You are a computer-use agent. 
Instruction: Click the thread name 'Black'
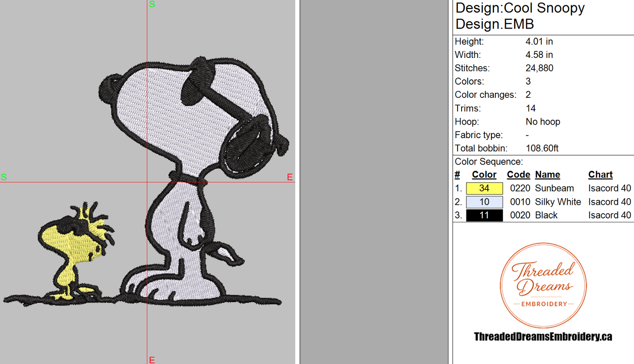[546, 215]
